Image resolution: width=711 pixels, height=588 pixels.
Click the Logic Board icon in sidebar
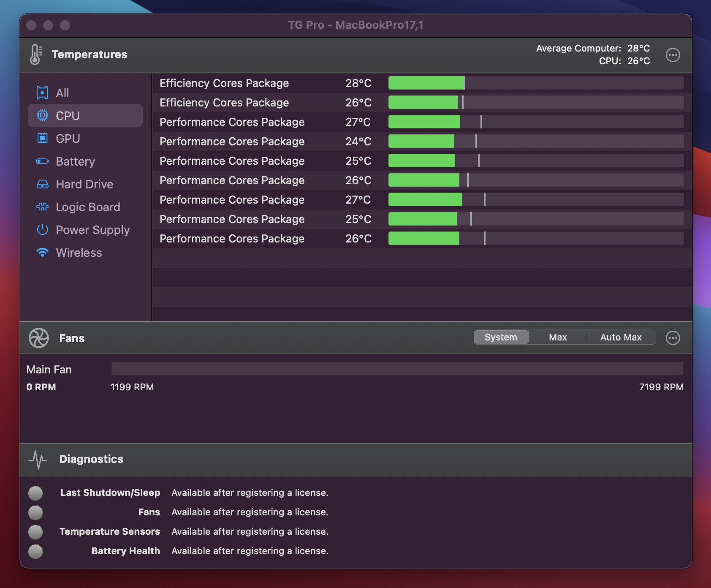click(x=42, y=207)
